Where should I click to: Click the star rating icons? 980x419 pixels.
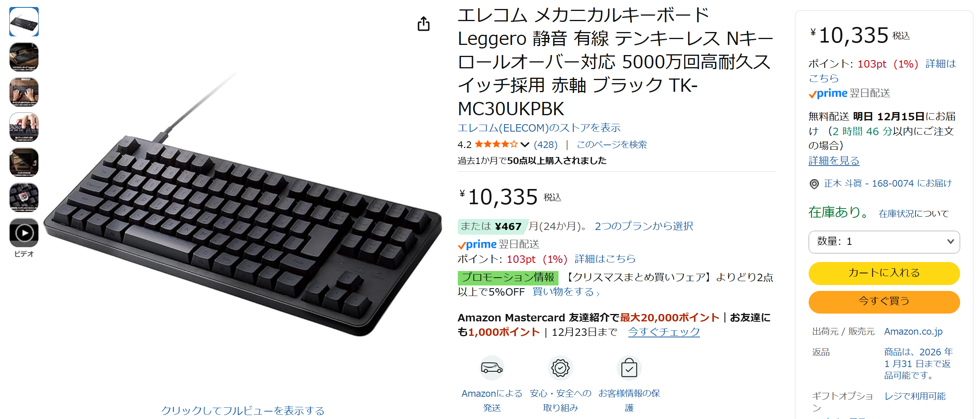point(496,144)
